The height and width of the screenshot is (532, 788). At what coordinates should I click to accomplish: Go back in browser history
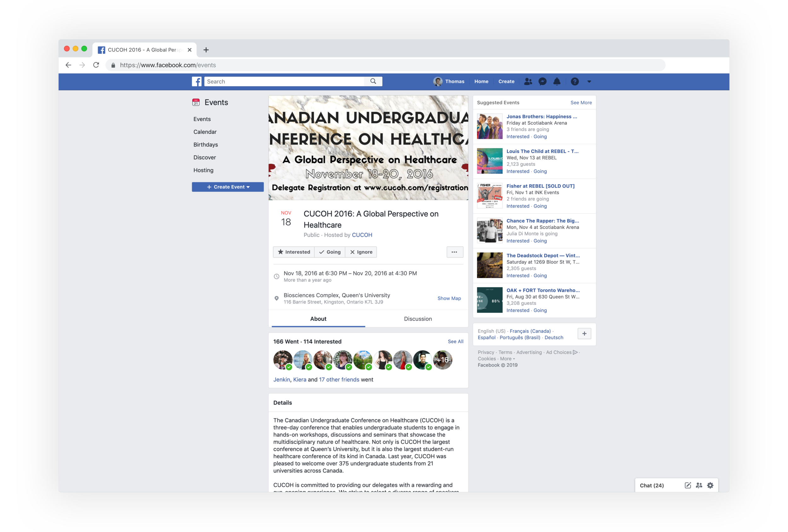pyautogui.click(x=68, y=65)
